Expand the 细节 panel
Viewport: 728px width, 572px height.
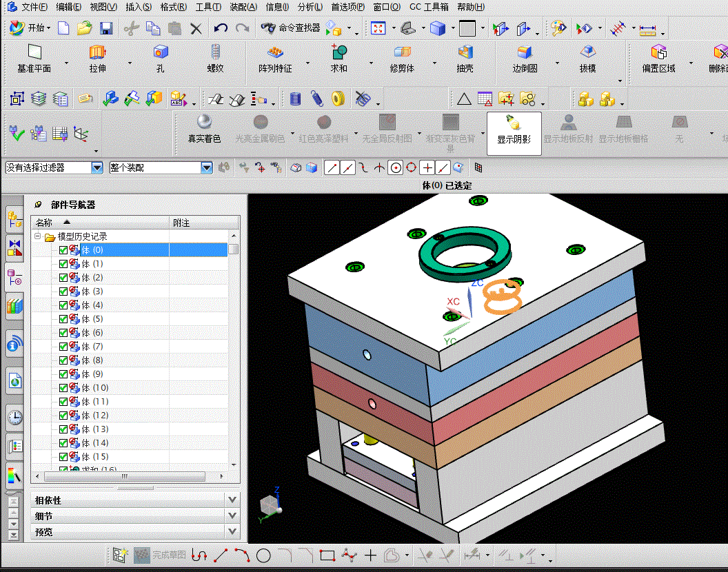[232, 515]
